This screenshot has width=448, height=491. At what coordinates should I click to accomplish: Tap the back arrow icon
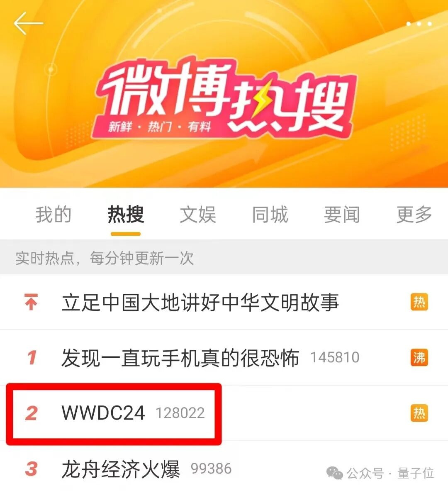(x=28, y=23)
